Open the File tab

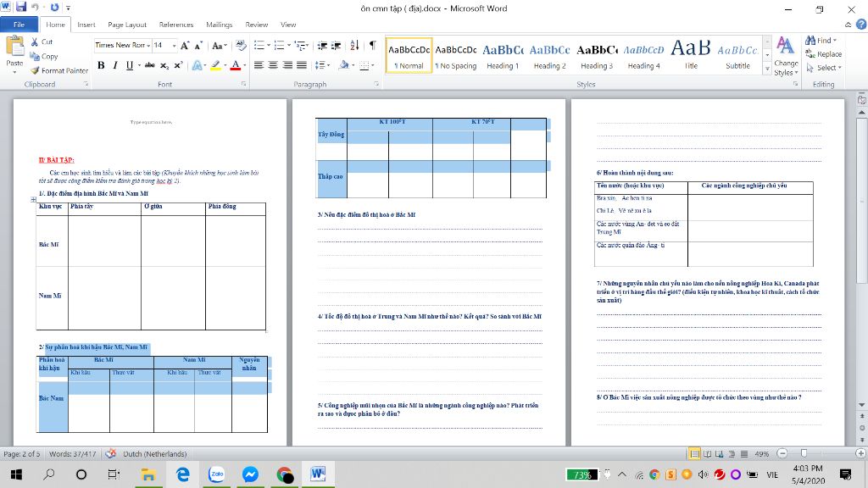click(19, 25)
